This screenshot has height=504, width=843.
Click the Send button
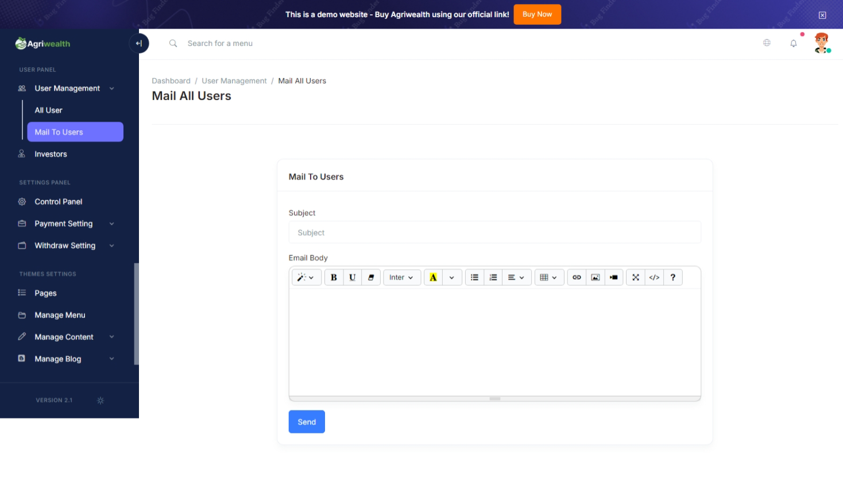[x=307, y=422]
